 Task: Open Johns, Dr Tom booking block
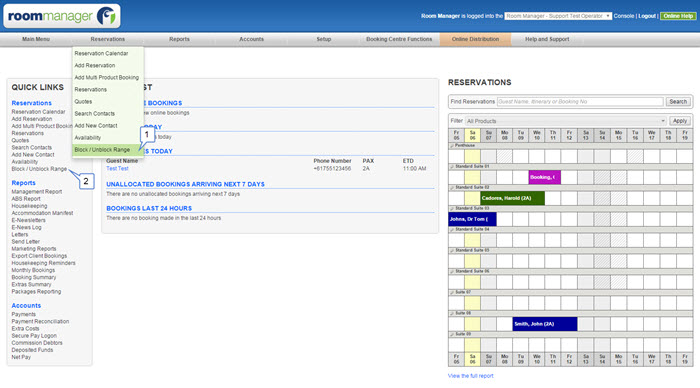(x=472, y=219)
